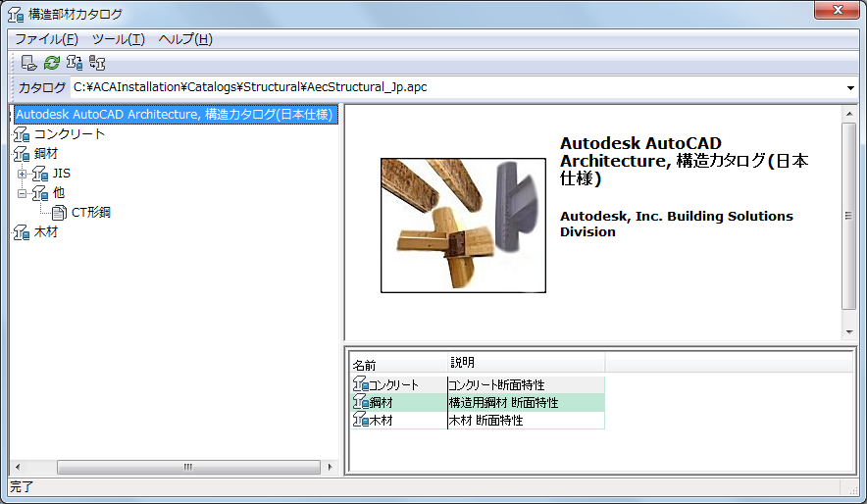Screen dimensions: 867x504
Task: Open the ファイル(F) menu
Action: pos(46,39)
